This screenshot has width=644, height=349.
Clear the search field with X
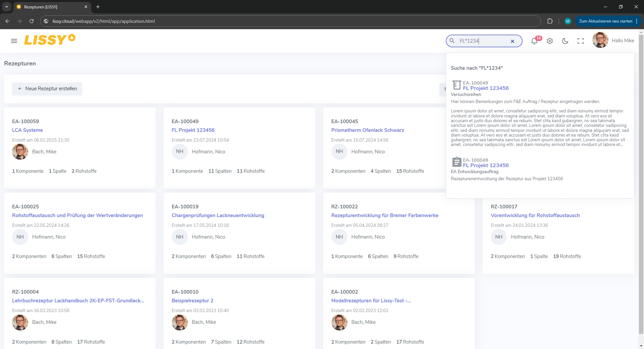pyautogui.click(x=513, y=41)
